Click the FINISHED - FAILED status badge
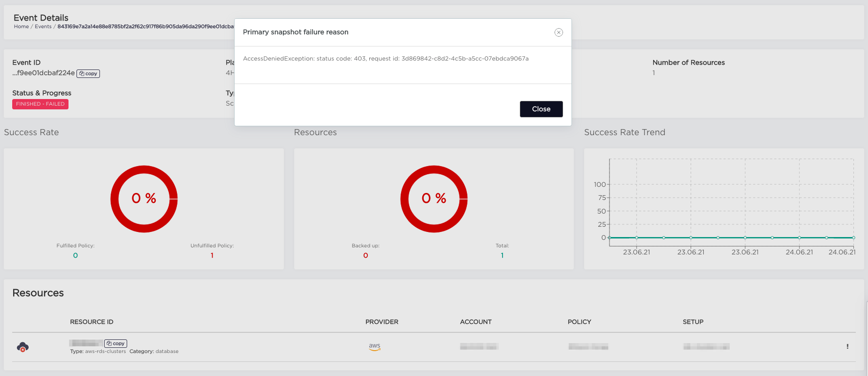868x376 pixels. pyautogui.click(x=40, y=104)
